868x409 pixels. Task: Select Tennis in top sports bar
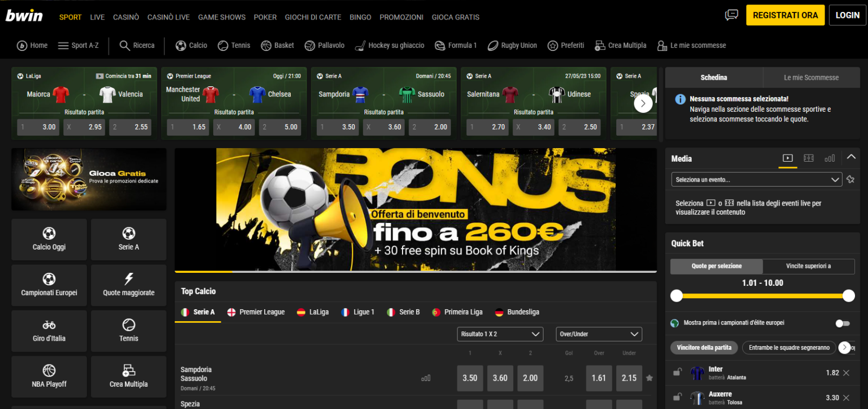pos(234,46)
